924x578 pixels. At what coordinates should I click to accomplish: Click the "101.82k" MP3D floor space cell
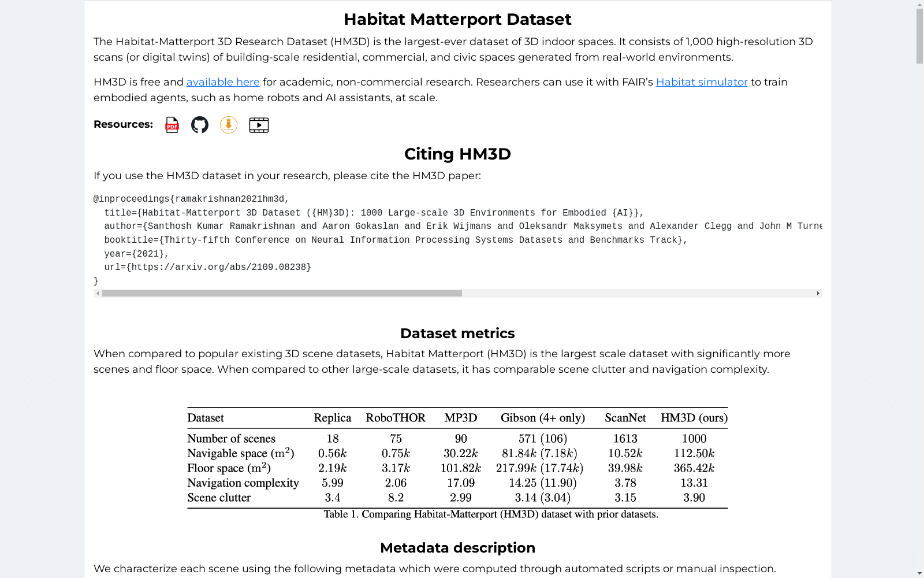click(x=461, y=468)
